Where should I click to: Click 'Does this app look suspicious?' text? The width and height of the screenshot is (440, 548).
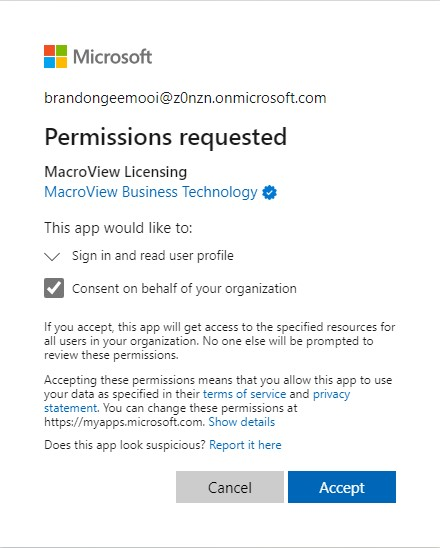point(125,445)
